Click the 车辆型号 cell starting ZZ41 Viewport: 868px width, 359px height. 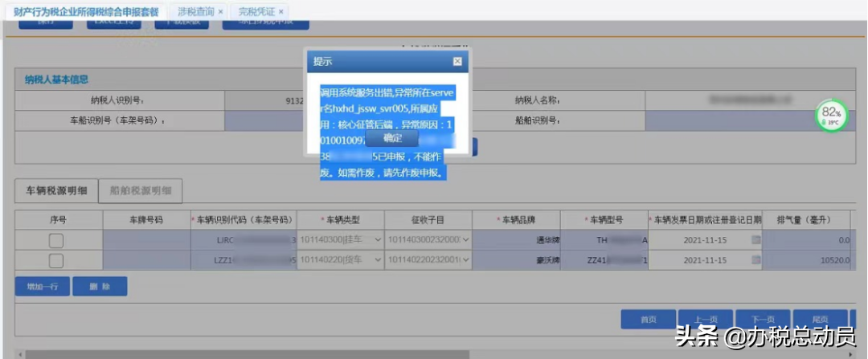[x=604, y=259]
